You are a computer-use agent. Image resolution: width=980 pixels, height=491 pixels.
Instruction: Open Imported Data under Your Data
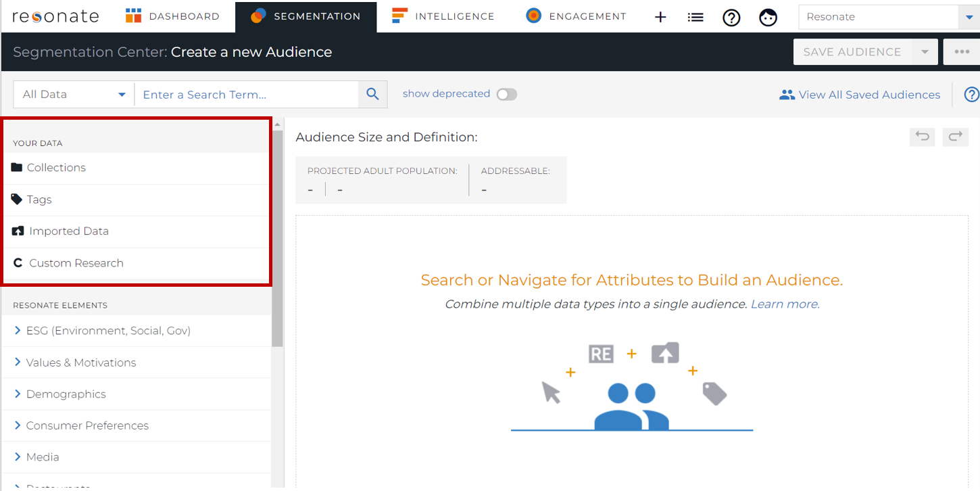[x=135, y=231]
